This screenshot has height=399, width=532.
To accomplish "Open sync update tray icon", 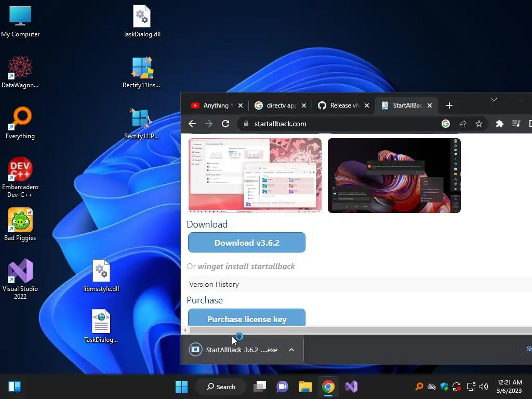I will [x=457, y=387].
